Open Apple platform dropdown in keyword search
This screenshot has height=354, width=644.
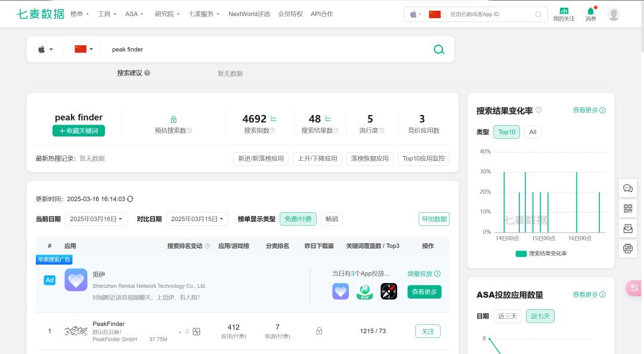[45, 49]
